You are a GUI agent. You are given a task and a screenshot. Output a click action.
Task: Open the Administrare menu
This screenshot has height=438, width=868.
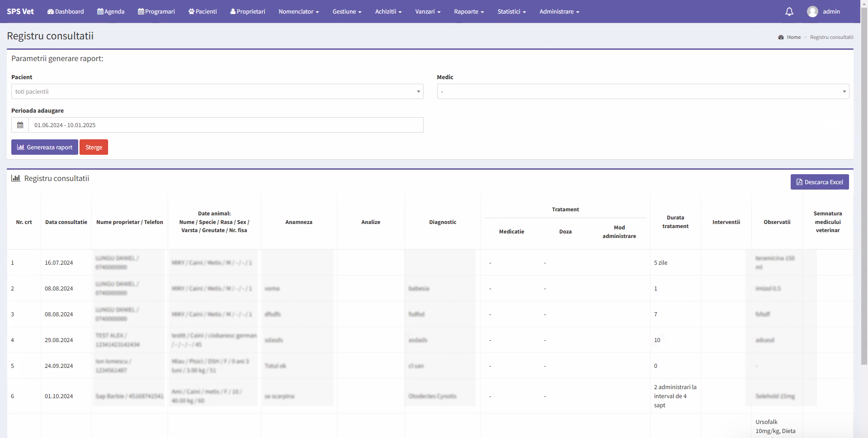tap(559, 12)
